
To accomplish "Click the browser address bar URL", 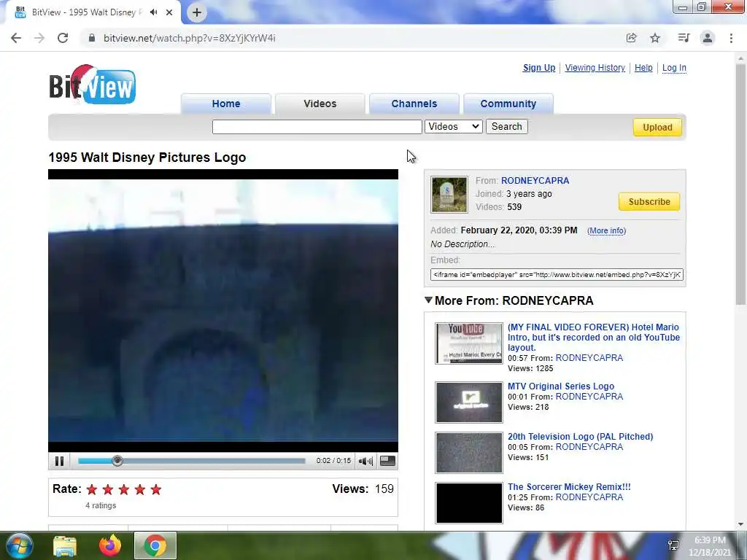I will pos(190,38).
